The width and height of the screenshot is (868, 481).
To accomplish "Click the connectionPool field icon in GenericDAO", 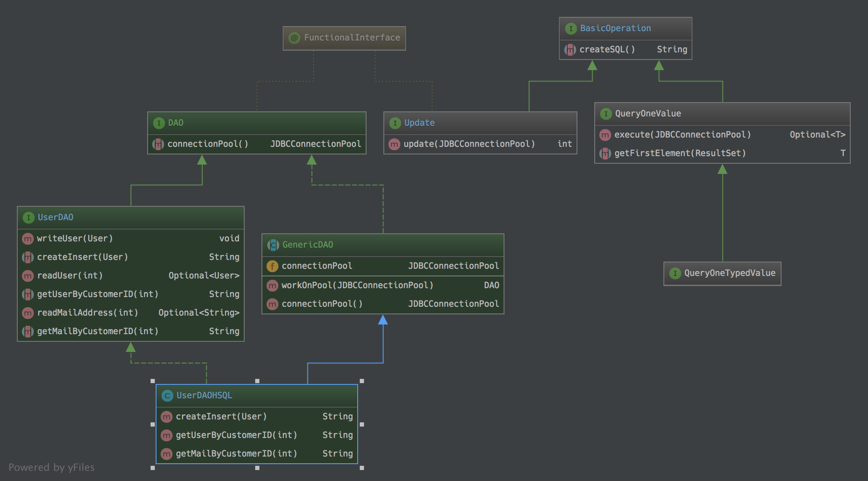I will [x=272, y=266].
